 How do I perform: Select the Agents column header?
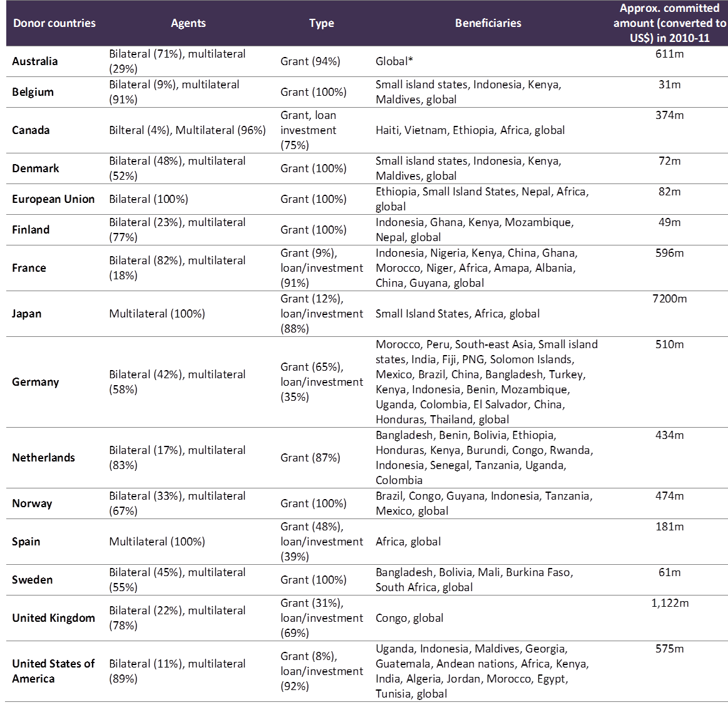click(188, 23)
